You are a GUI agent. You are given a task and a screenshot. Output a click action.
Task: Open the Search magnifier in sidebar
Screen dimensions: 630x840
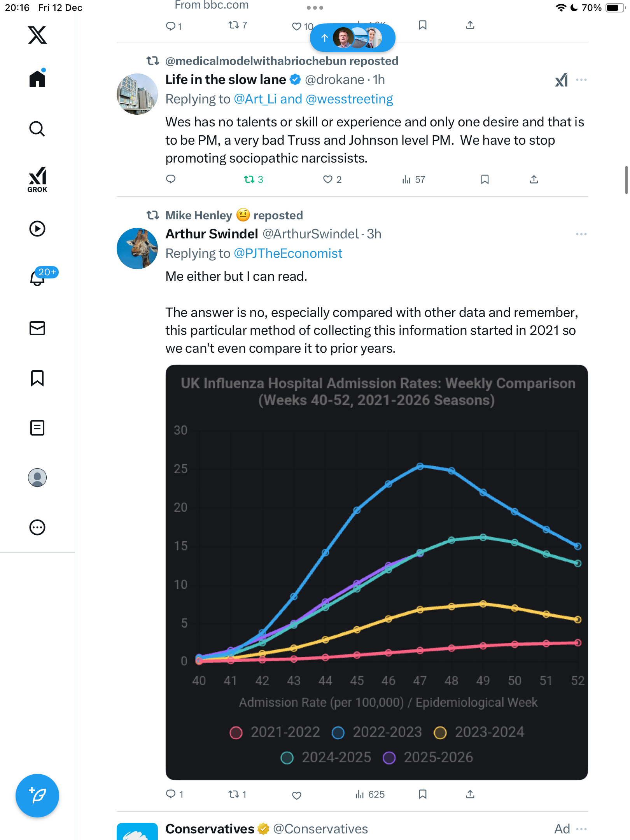[37, 129]
